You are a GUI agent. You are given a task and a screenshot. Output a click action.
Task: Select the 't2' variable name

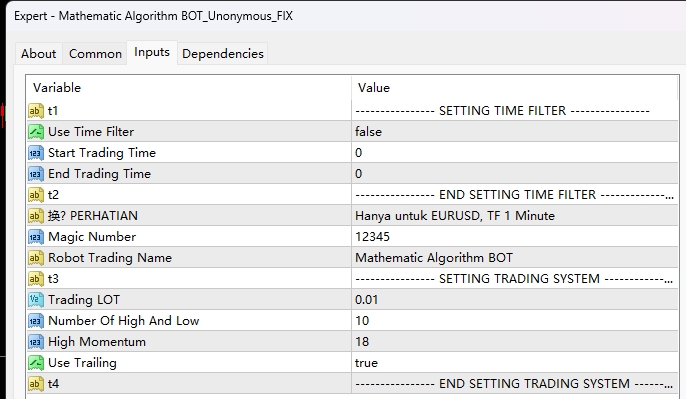[53, 195]
